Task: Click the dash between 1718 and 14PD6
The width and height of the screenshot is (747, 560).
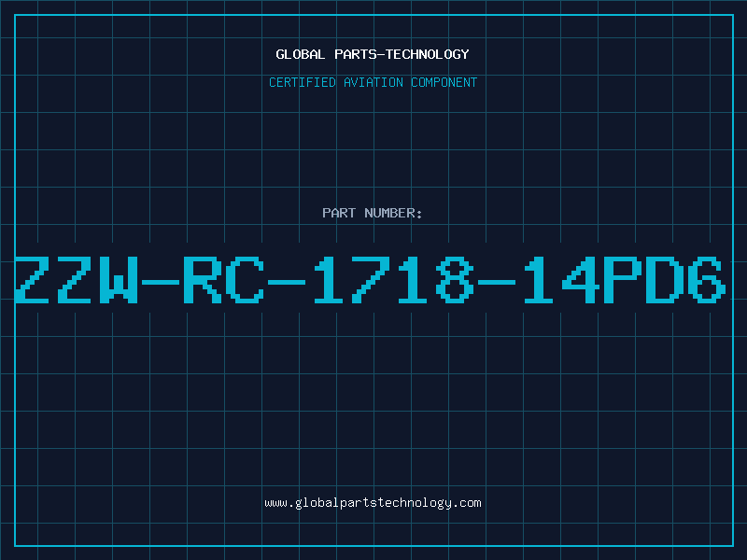Action: [497, 283]
